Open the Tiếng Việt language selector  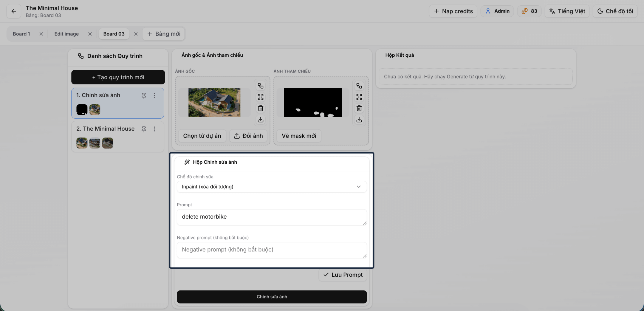tap(567, 11)
